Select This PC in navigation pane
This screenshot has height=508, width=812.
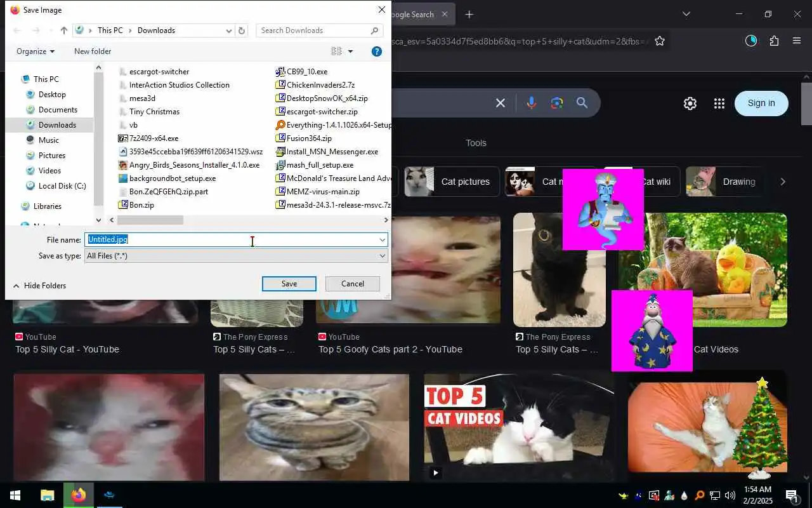(x=46, y=79)
